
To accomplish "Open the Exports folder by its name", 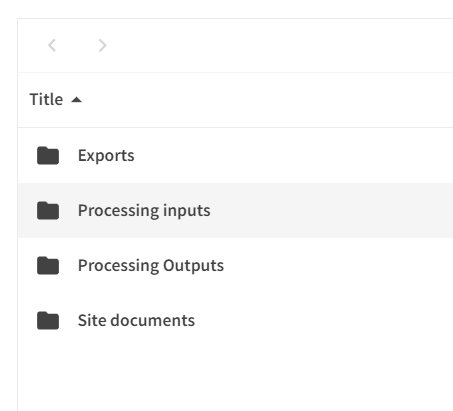I will pyautogui.click(x=106, y=156).
